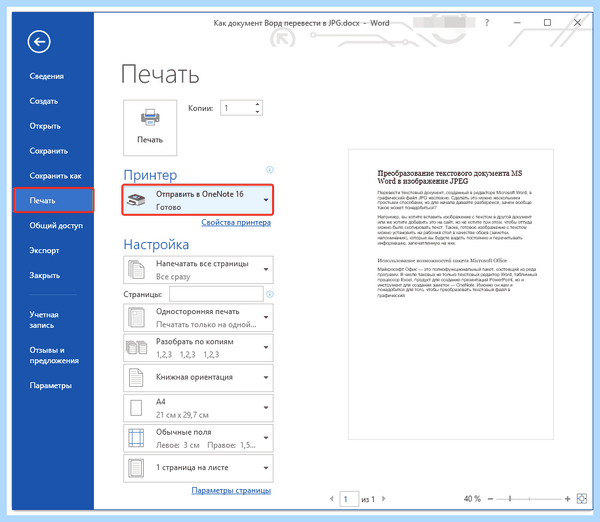Click the current page number box
This screenshot has height=522, width=600.
point(349,499)
